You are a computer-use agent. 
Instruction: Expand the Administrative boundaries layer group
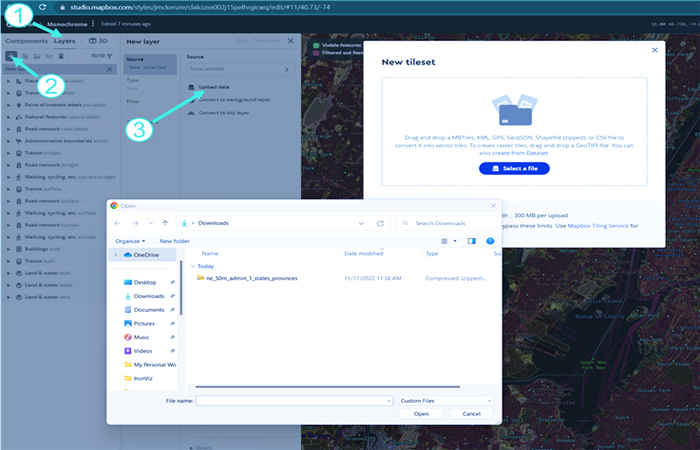tap(8, 141)
